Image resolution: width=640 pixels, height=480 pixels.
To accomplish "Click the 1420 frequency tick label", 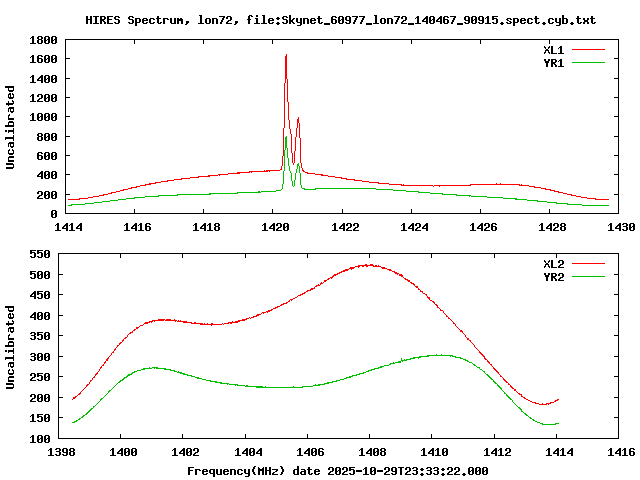I will click(x=275, y=227).
